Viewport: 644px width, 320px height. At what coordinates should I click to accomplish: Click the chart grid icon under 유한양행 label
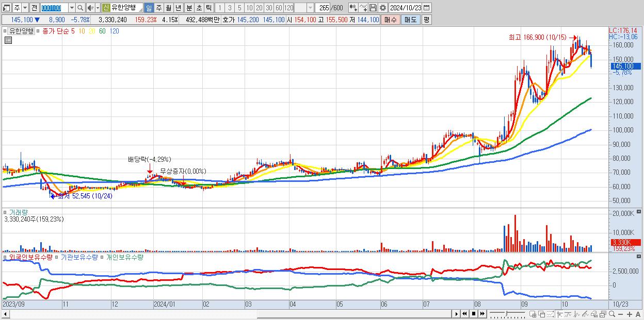click(7, 40)
